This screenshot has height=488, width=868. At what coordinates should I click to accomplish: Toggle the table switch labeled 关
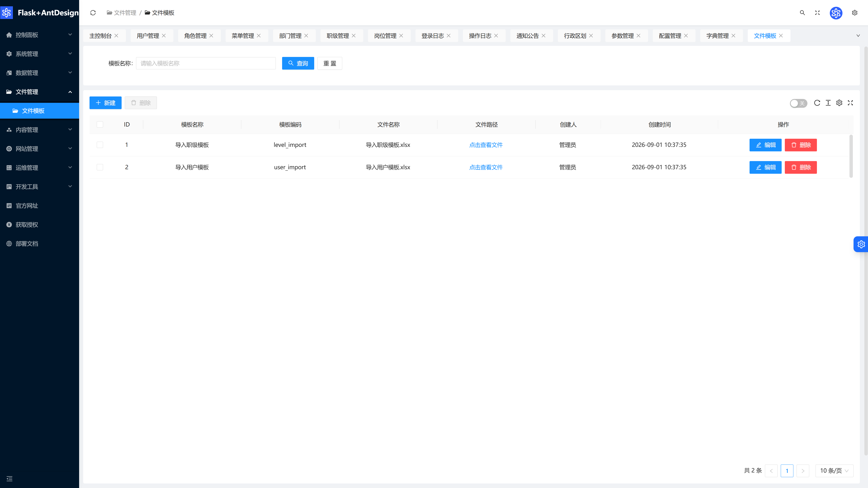point(798,103)
